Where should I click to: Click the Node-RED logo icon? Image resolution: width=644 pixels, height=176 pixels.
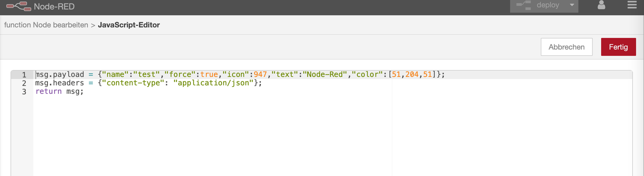(19, 6)
